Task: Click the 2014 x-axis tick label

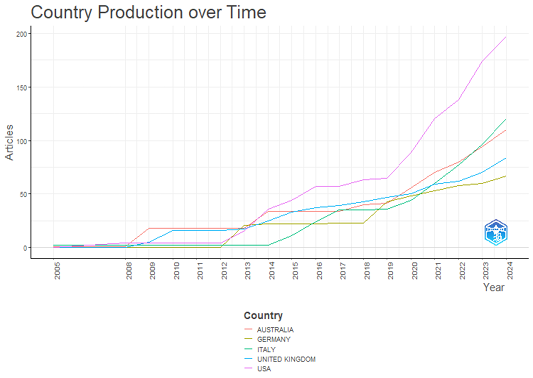Action: (272, 270)
